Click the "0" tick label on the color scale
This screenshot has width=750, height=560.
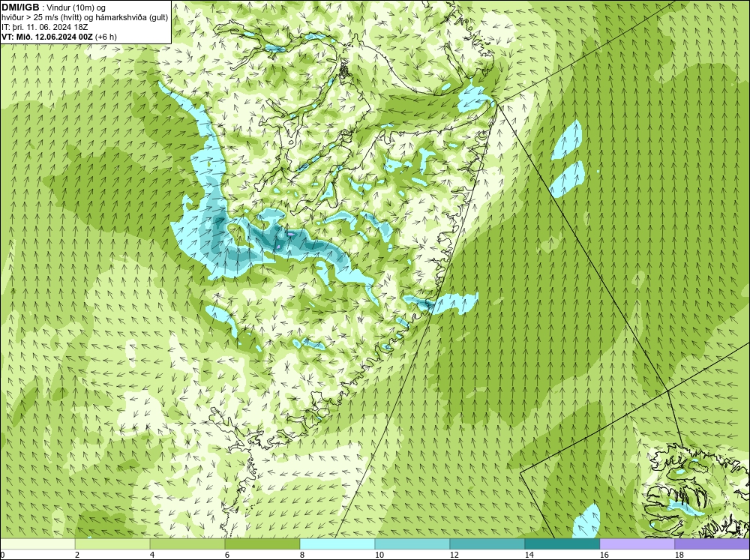pos(2,555)
